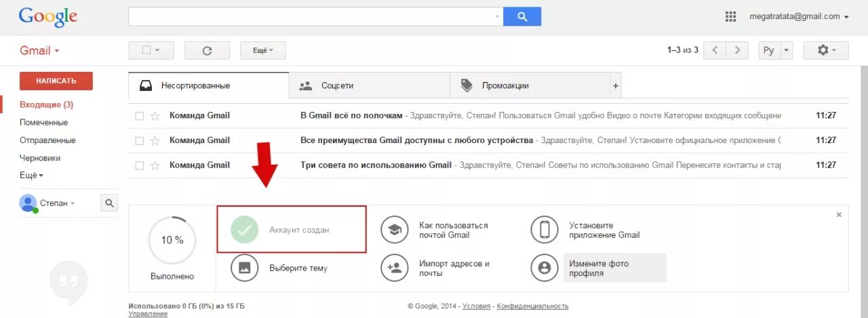The image size is (868, 318).
Task: Expand the select-all dropdown arrow
Action: 158,50
